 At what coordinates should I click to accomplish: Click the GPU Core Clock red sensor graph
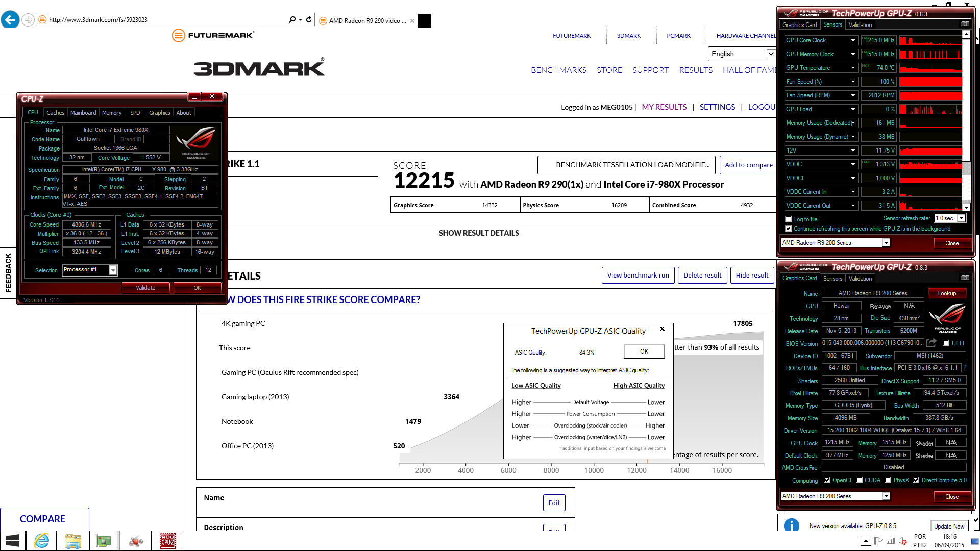tap(930, 40)
